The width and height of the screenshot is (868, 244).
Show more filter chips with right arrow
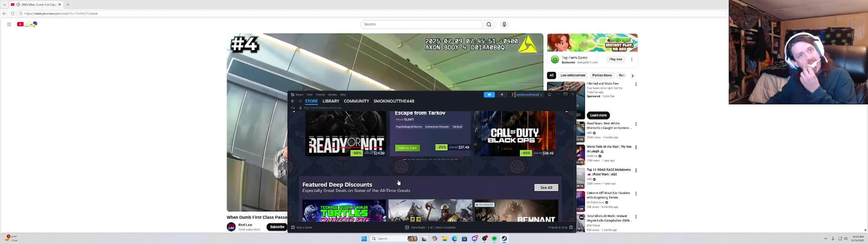[x=632, y=76]
